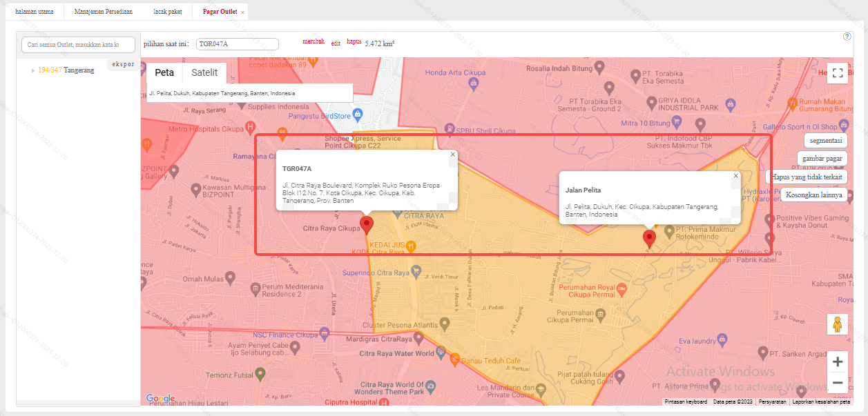Click the Omah Mulas pin
Viewport: 868px width, 416px height.
click(x=231, y=278)
